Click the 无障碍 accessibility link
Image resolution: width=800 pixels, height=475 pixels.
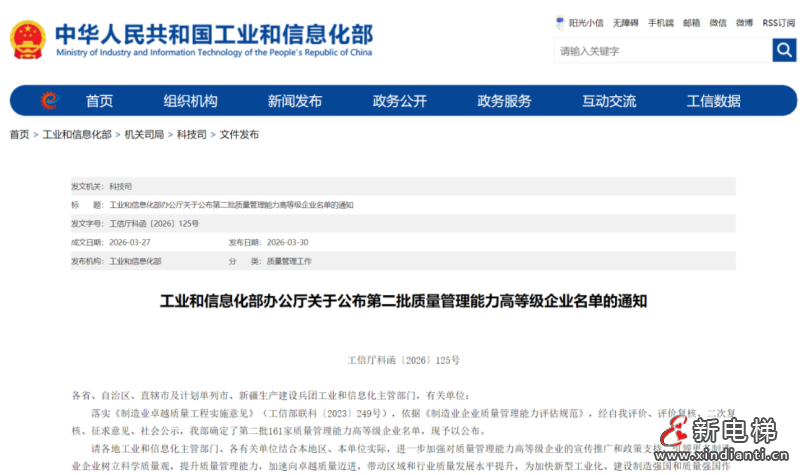pyautogui.click(x=626, y=23)
